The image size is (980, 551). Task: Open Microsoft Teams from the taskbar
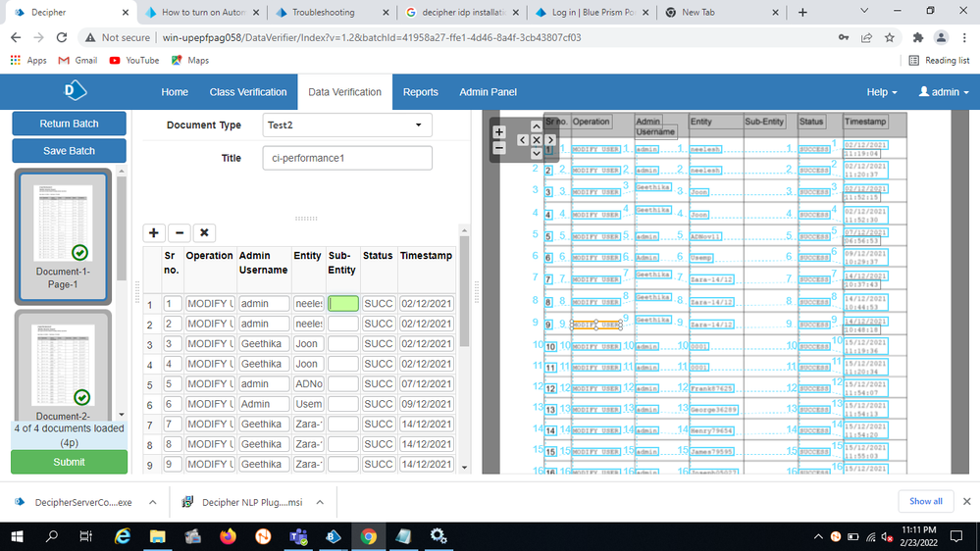pyautogui.click(x=298, y=536)
